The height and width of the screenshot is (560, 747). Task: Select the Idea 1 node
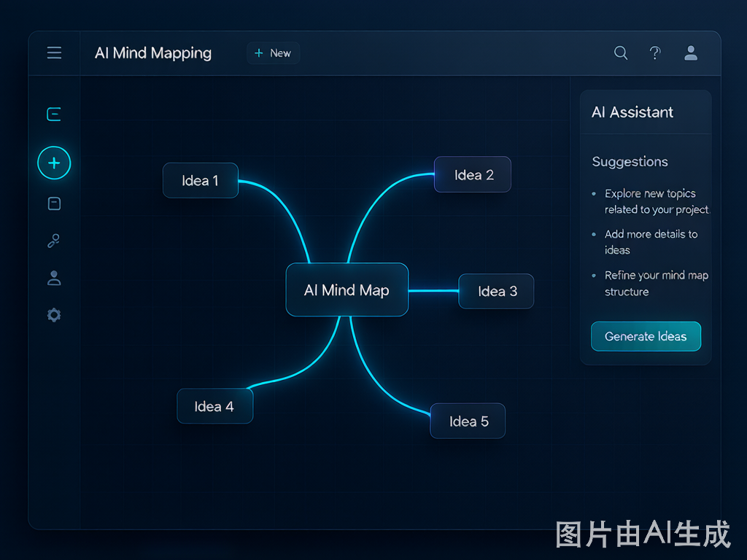[x=201, y=181]
